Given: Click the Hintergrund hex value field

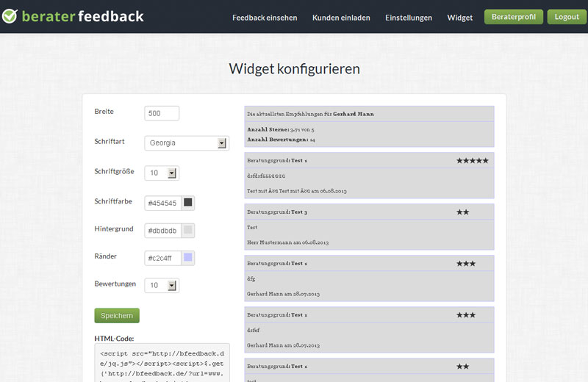Looking at the screenshot, I should [x=162, y=231].
